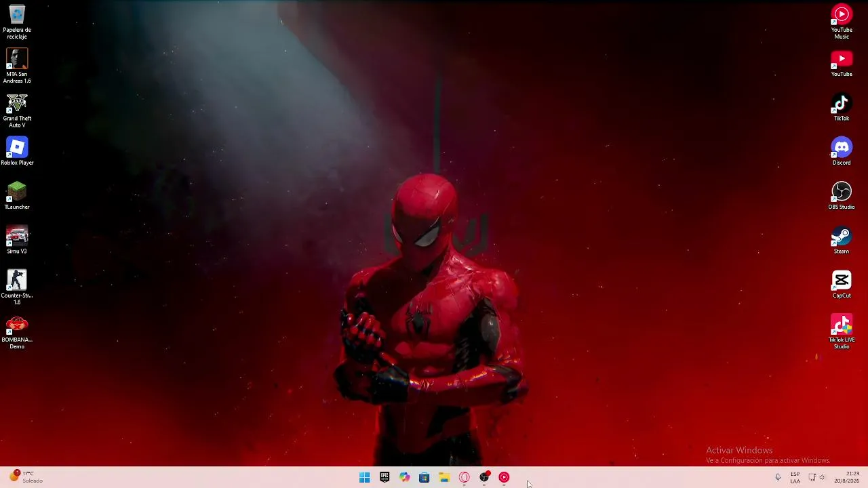Select the BOMBANANA Demo desktop icon
Viewport: 868px width, 488px height.
click(x=17, y=332)
